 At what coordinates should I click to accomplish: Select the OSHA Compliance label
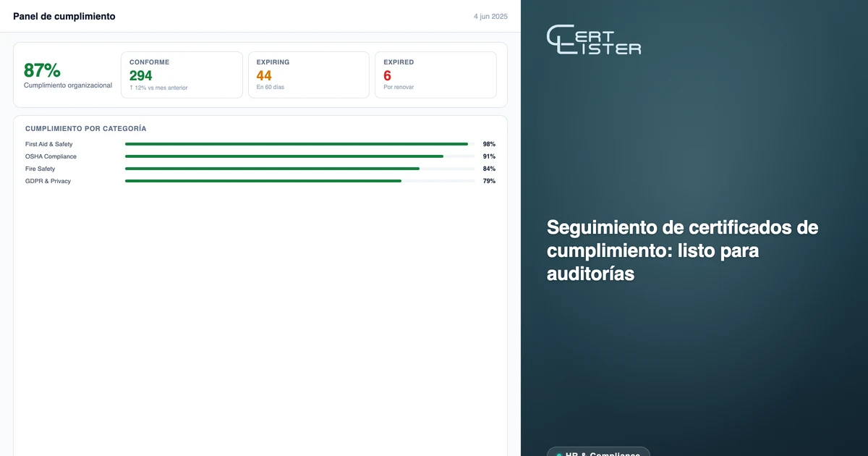[51, 156]
